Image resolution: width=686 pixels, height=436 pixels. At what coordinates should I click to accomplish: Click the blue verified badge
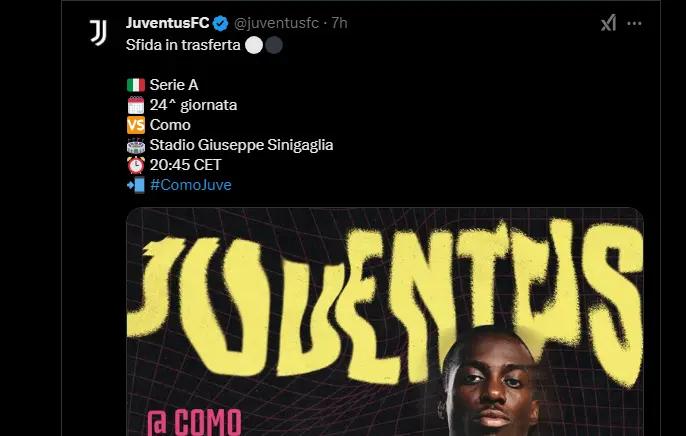click(x=220, y=23)
